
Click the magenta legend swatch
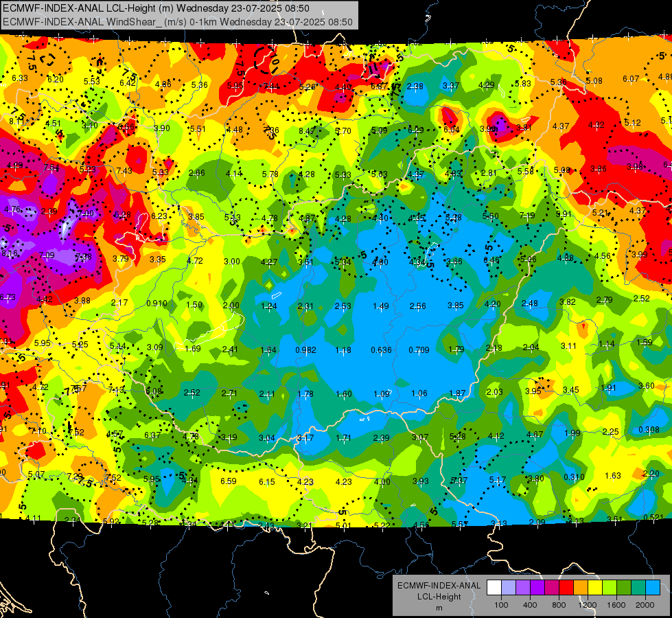[x=552, y=588]
